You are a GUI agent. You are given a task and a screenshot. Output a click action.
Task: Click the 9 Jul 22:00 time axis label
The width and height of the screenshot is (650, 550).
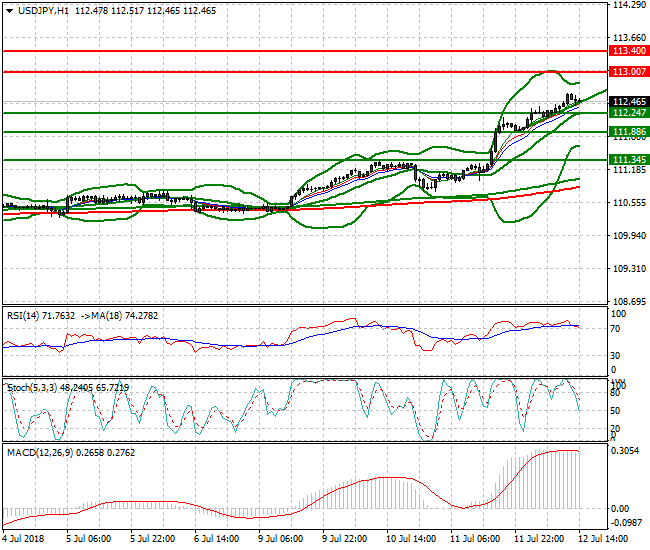tap(344, 539)
